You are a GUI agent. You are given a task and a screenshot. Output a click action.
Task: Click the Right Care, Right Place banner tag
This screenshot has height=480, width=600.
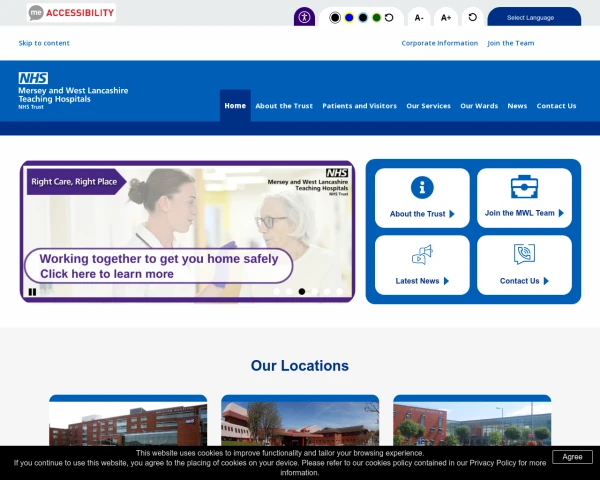pos(76,182)
